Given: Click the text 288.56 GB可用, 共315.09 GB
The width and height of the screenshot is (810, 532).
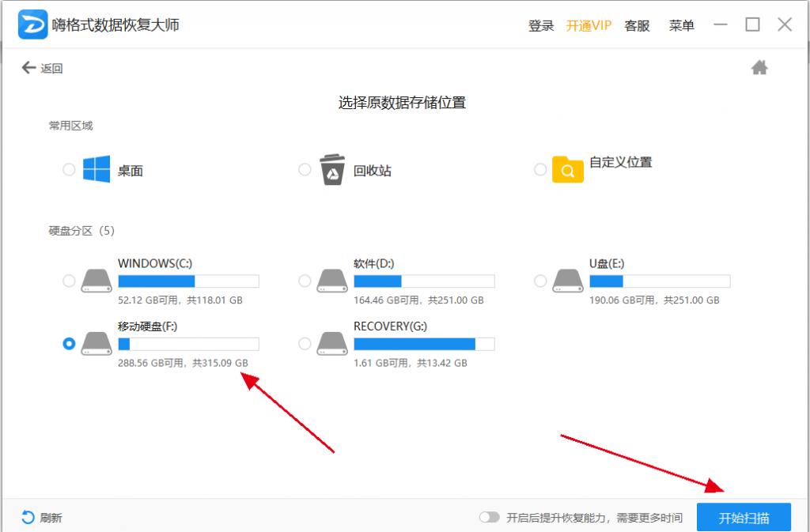Looking at the screenshot, I should [183, 364].
